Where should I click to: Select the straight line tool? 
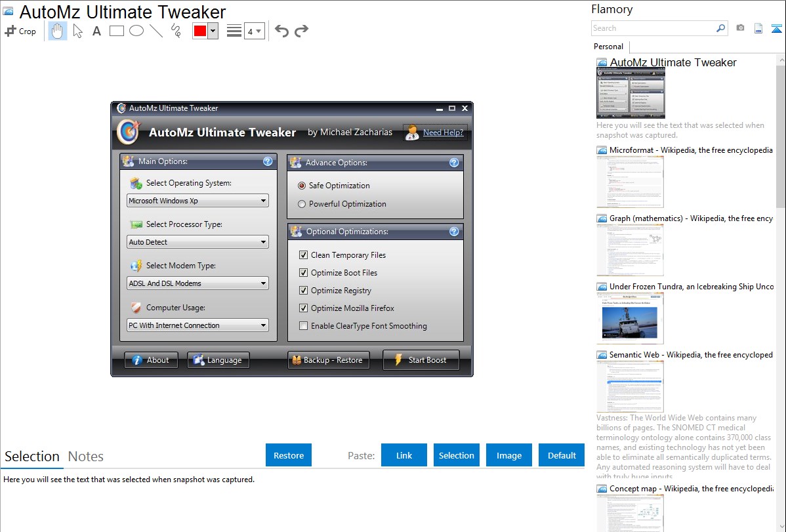click(156, 31)
